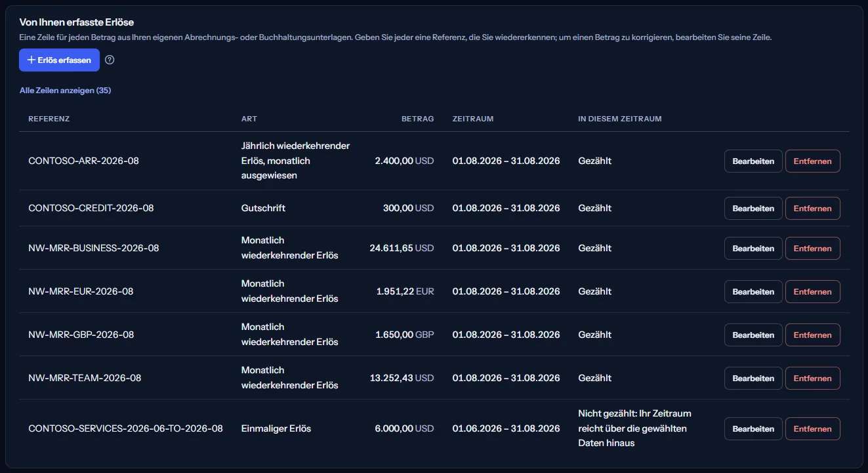Click the reference CONTOSO-CREDIT-2026-08

[91, 208]
